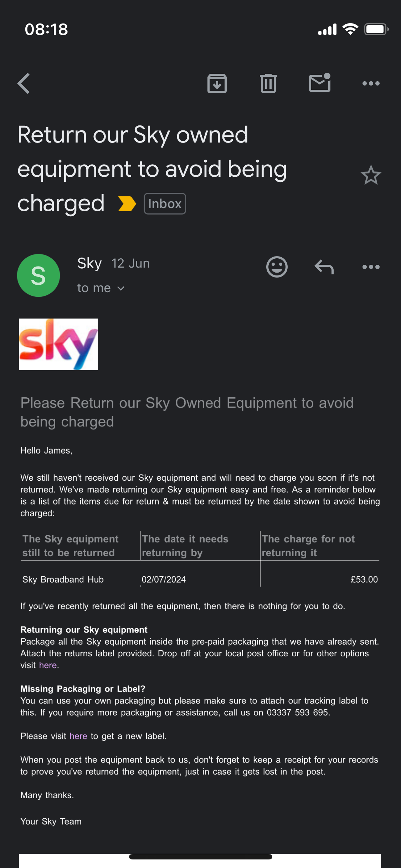Viewport: 401px width, 868px height.
Task: Expand recipient details next to 'to me'
Action: [x=121, y=288]
